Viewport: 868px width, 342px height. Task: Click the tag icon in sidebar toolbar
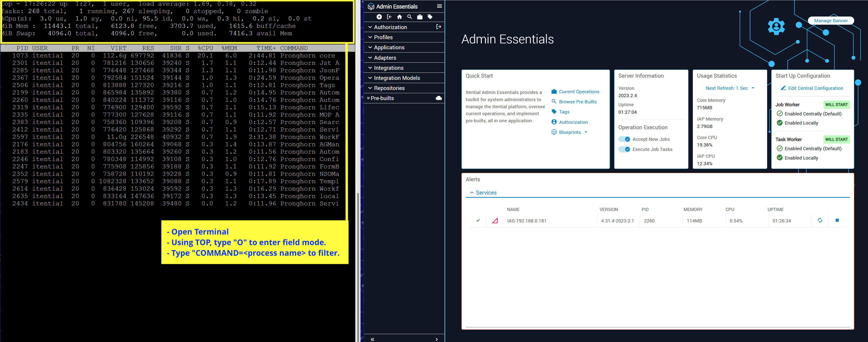pyautogui.click(x=430, y=17)
